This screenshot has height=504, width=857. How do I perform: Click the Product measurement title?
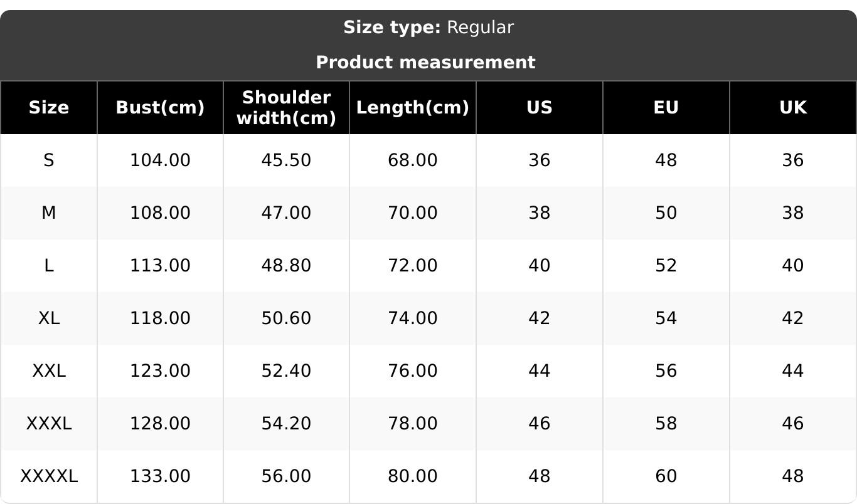[x=425, y=63]
